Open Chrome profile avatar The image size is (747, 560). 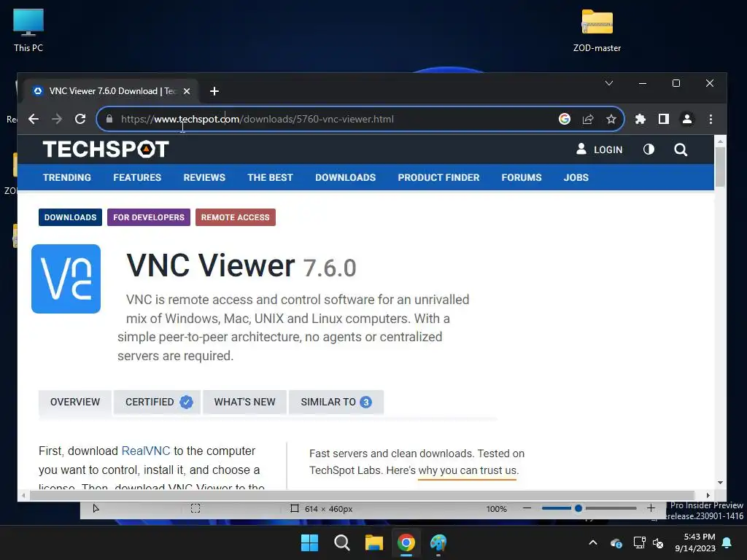[687, 119]
